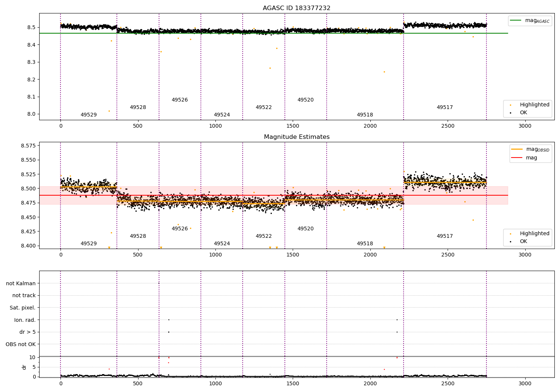Select obsid label 49526 in the AGASC ID plot

click(180, 100)
